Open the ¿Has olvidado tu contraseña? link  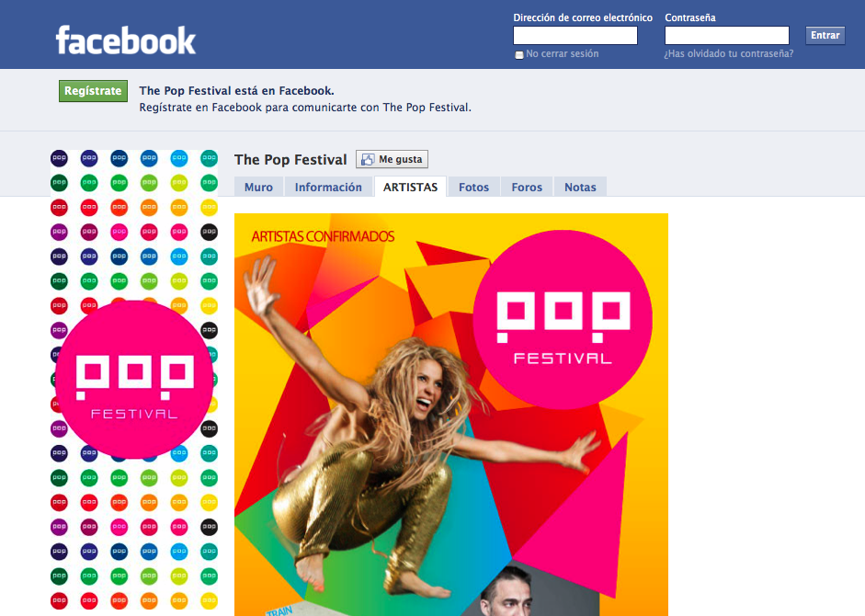point(729,53)
